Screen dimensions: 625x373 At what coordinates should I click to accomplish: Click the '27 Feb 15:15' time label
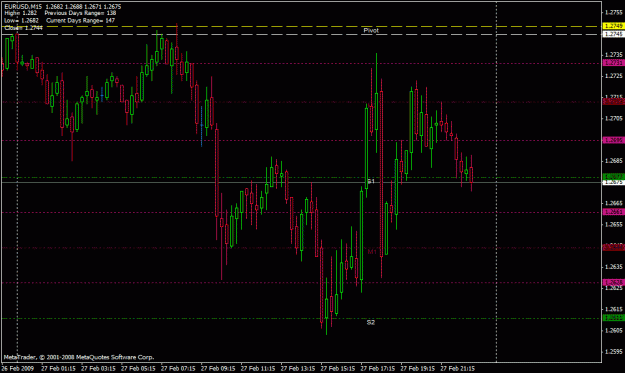point(338,369)
